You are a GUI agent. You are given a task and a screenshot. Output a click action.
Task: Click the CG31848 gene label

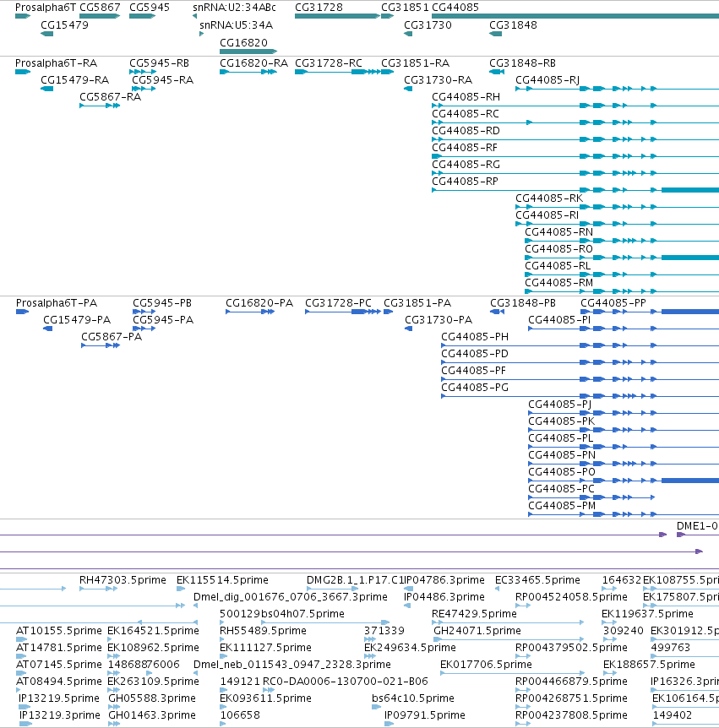(513, 25)
